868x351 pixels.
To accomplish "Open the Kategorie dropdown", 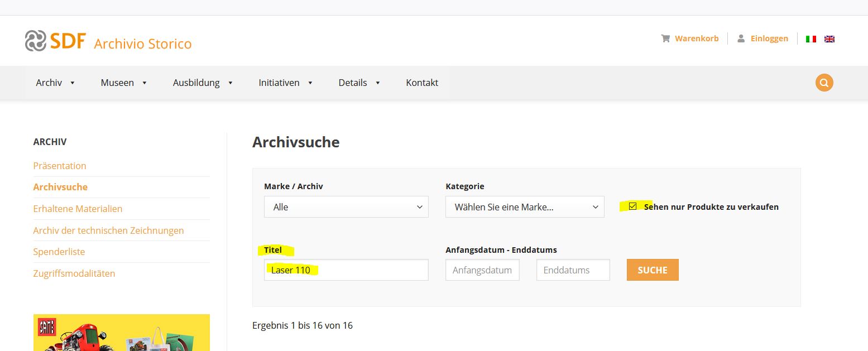I will pyautogui.click(x=525, y=207).
